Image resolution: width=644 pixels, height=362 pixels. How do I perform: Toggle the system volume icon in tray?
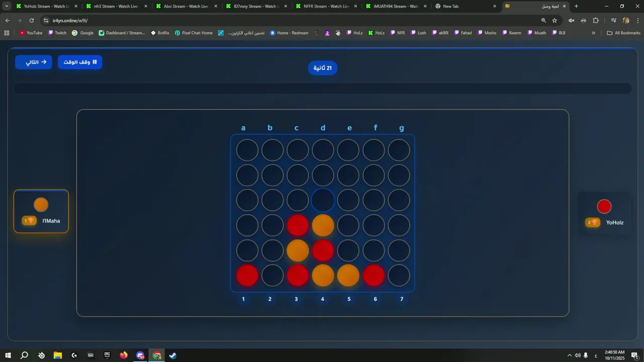(x=578, y=355)
